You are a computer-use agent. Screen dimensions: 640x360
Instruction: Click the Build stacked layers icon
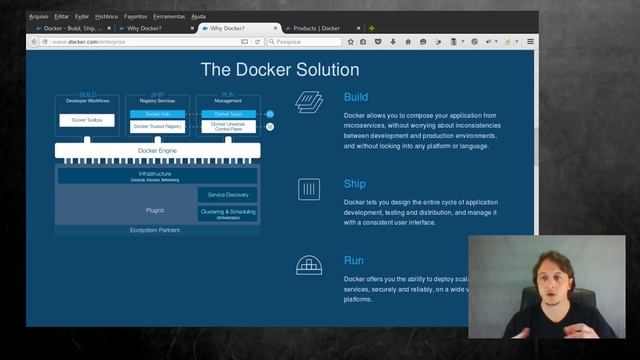(x=309, y=102)
